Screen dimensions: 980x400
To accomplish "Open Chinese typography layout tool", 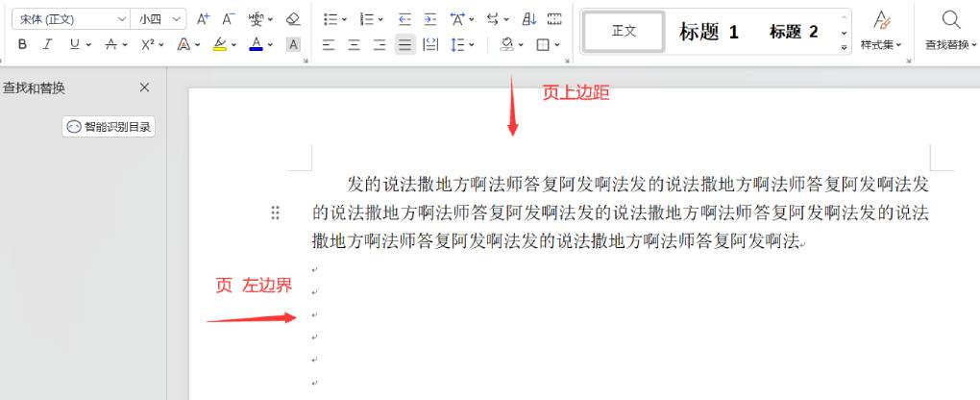I will (457, 19).
